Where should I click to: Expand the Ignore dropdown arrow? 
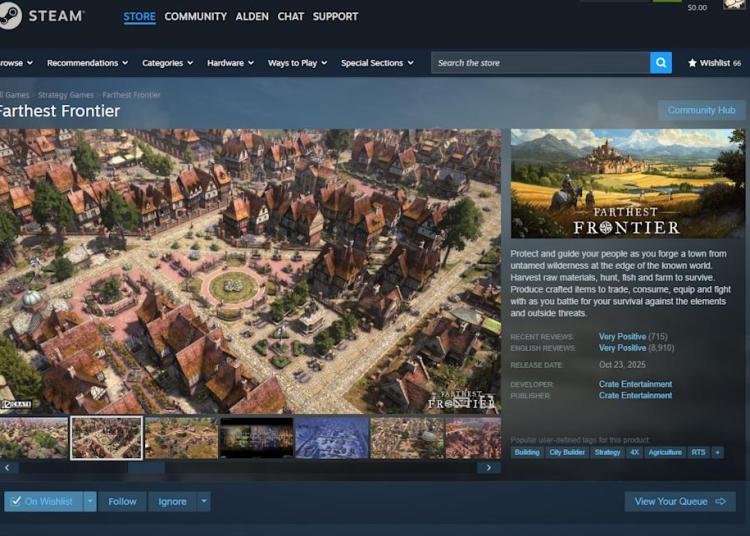[204, 501]
